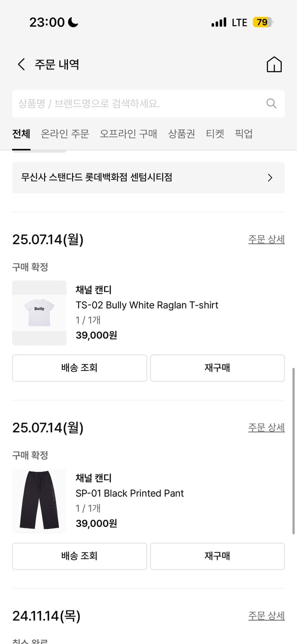297x644 pixels.
Task: Select the 티켓 tab
Action: [215, 134]
